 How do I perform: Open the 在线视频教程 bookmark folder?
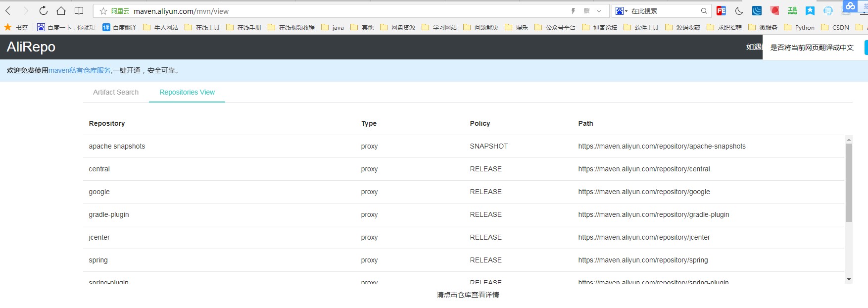pyautogui.click(x=291, y=27)
